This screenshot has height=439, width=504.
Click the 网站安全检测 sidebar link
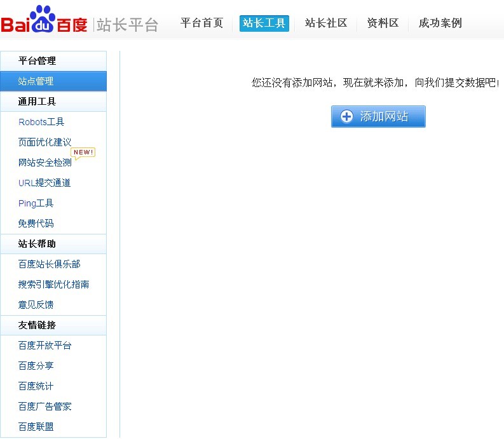[44, 163]
